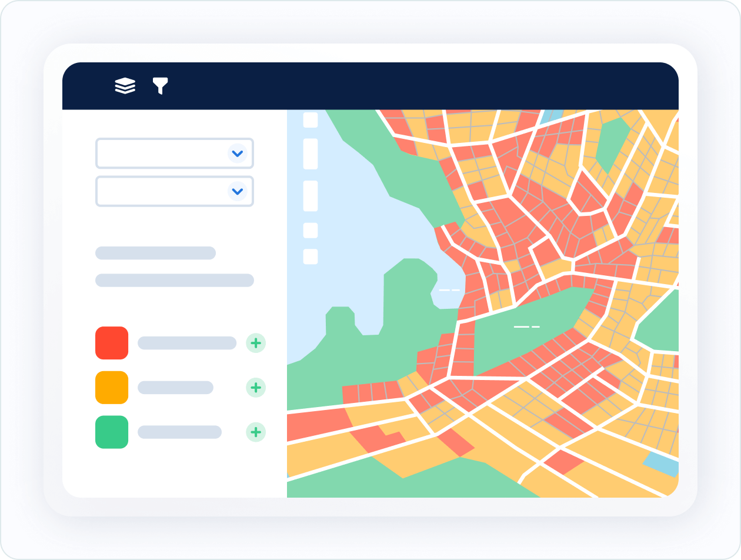Screen dimensions: 741x560
Task: Add the red legend category with plus icon
Action: (256, 343)
